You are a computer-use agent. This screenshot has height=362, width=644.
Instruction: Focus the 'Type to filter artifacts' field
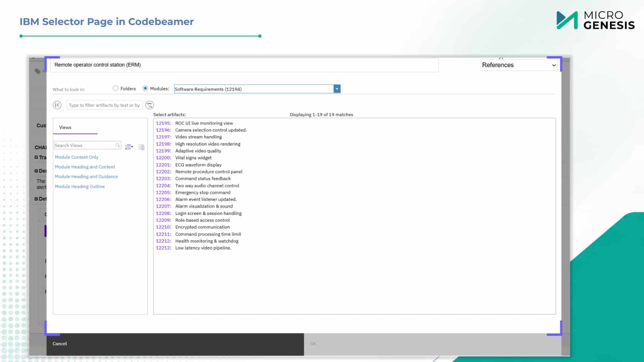104,105
